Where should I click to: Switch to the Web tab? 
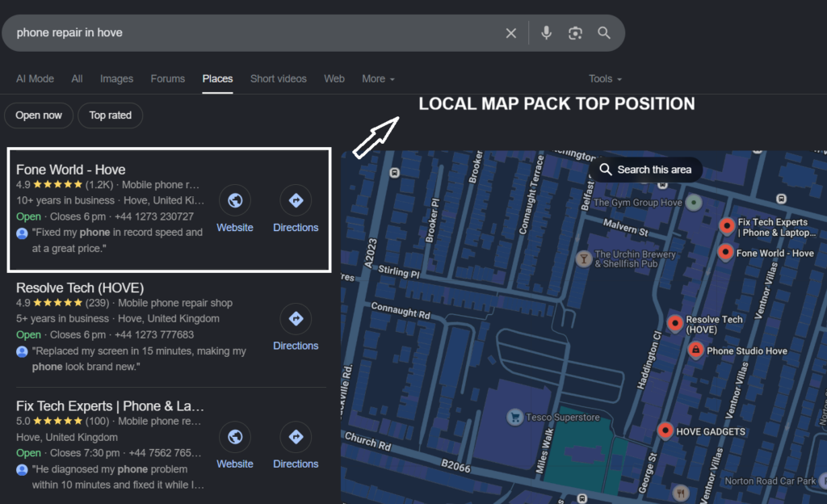click(x=334, y=78)
